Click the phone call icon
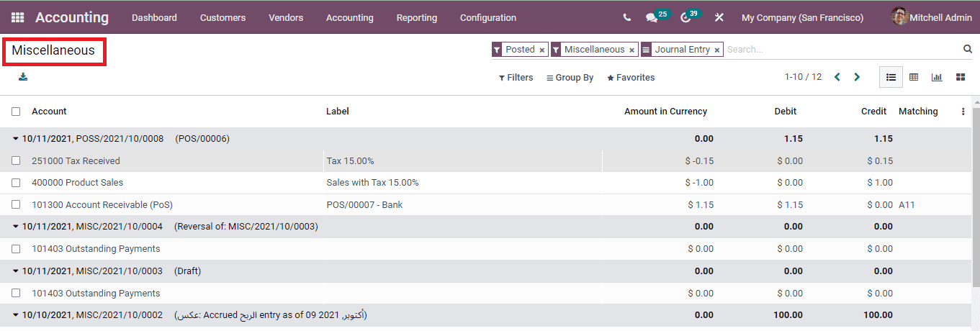This screenshot has height=331, width=980. [627, 17]
